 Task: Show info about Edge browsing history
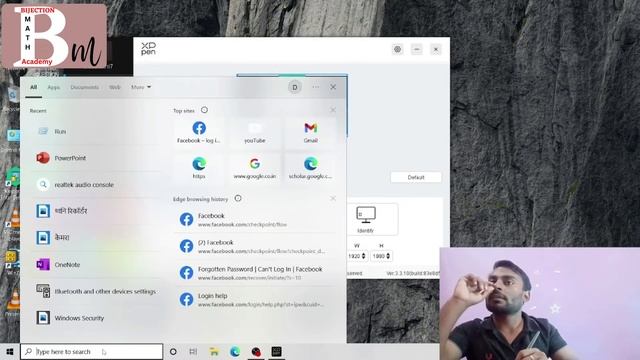coord(238,198)
